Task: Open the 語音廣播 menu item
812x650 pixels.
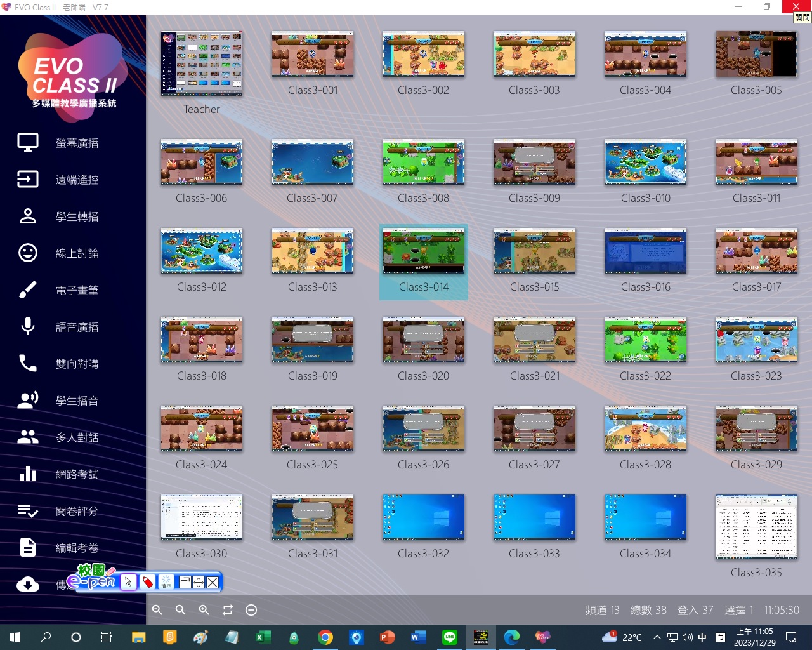Action: 73,327
